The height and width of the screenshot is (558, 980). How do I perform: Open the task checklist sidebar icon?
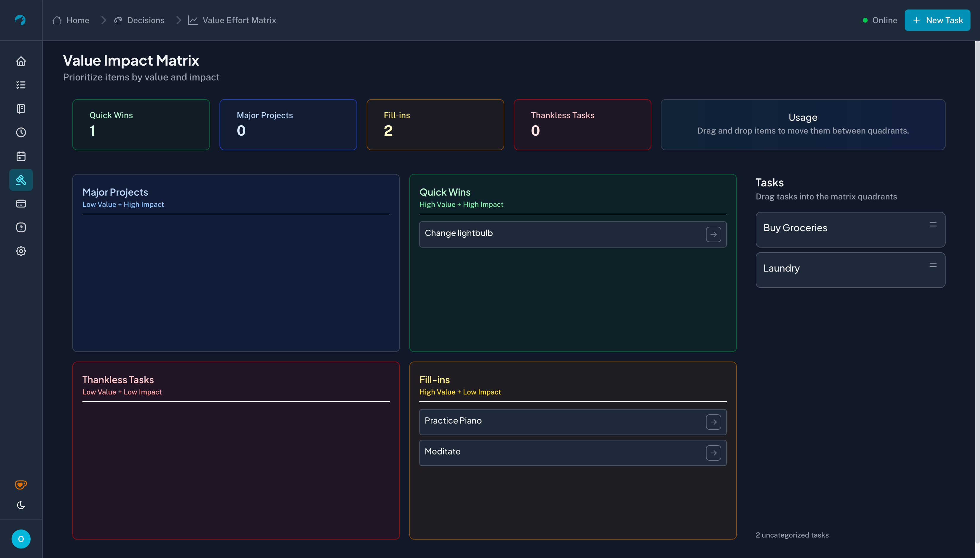tap(21, 85)
